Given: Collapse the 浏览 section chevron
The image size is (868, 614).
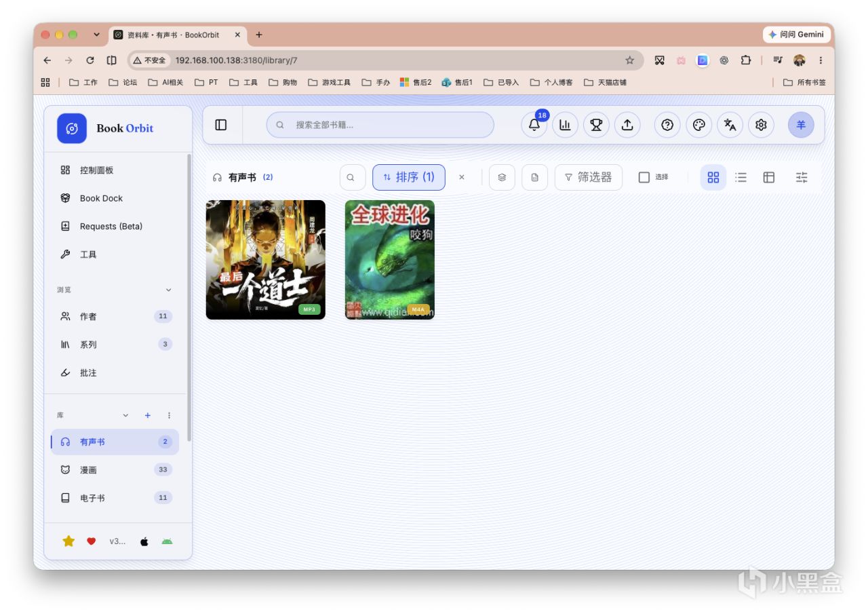Looking at the screenshot, I should tap(169, 290).
